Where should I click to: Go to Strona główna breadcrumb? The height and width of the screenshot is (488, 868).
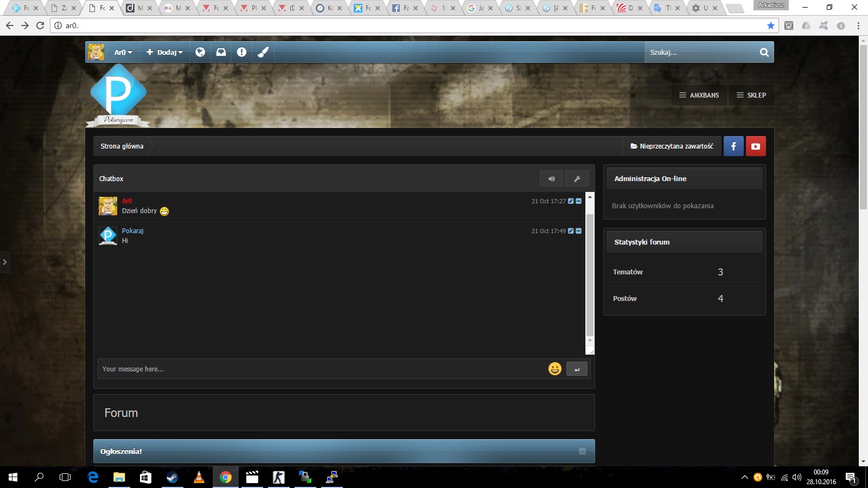point(122,146)
